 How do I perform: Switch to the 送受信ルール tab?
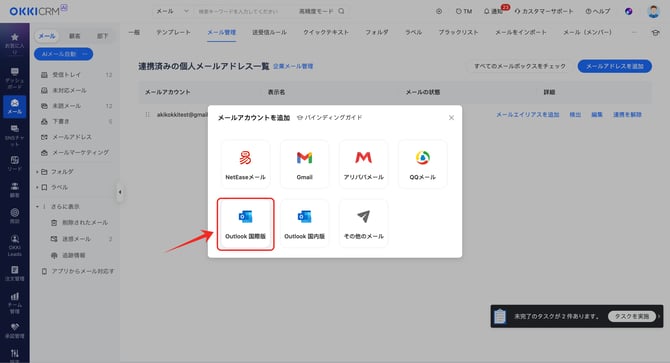tap(269, 32)
